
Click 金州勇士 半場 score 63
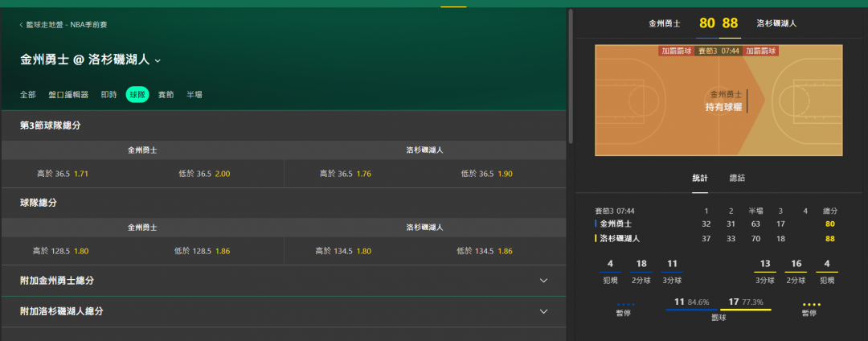pos(755,224)
